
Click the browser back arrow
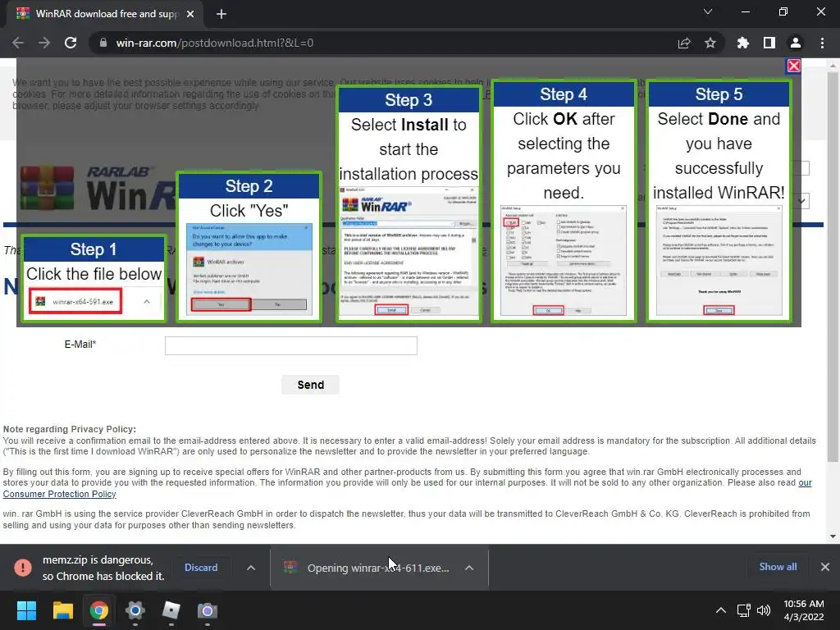point(18,43)
